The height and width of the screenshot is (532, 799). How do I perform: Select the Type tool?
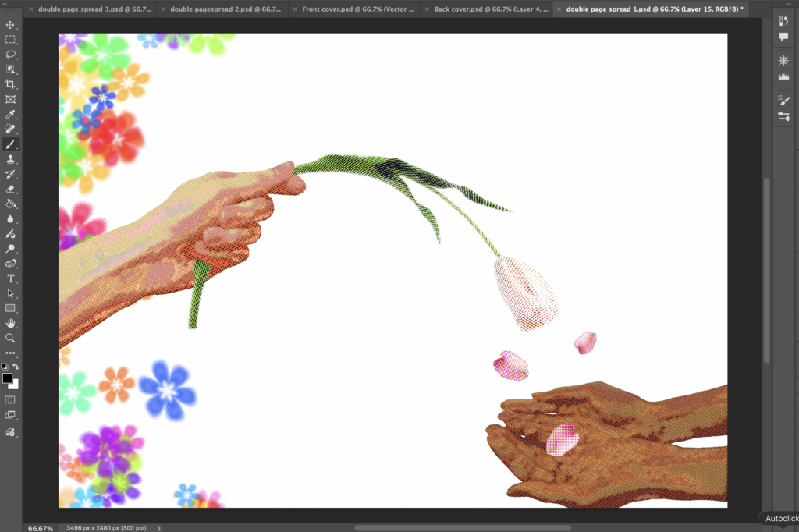pyautogui.click(x=11, y=278)
